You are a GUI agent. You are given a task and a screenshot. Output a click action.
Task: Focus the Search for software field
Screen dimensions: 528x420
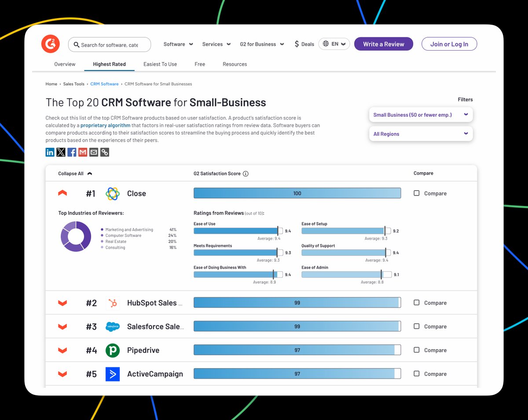click(x=110, y=44)
